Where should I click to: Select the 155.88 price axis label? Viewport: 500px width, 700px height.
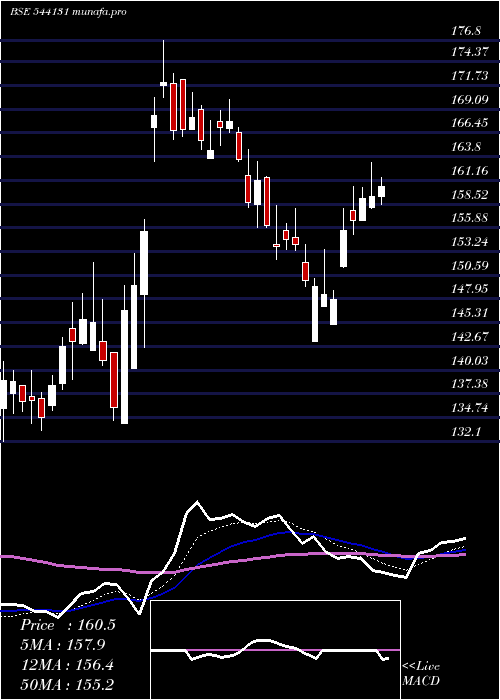click(469, 218)
